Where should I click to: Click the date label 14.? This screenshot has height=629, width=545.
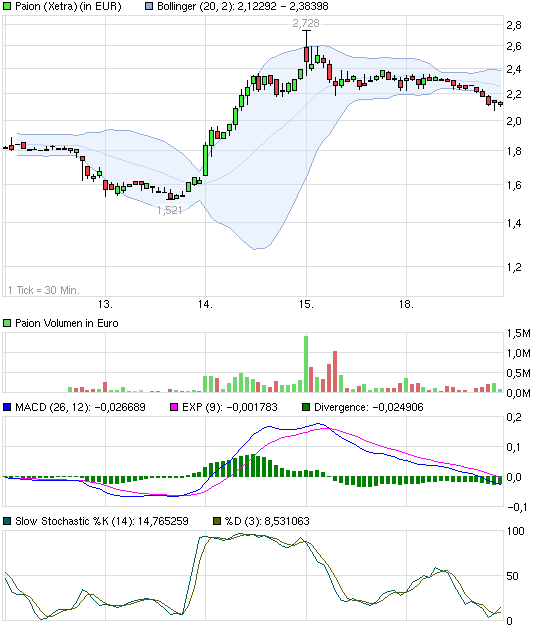coord(205,304)
